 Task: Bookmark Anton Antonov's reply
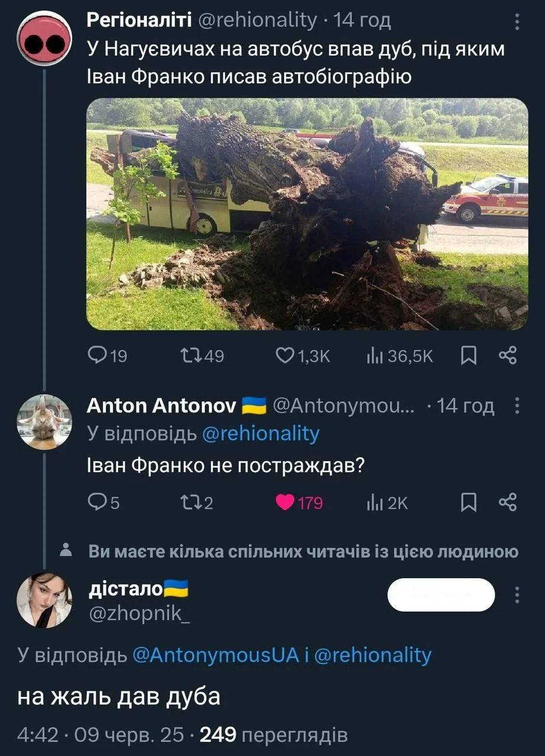pos(468,503)
